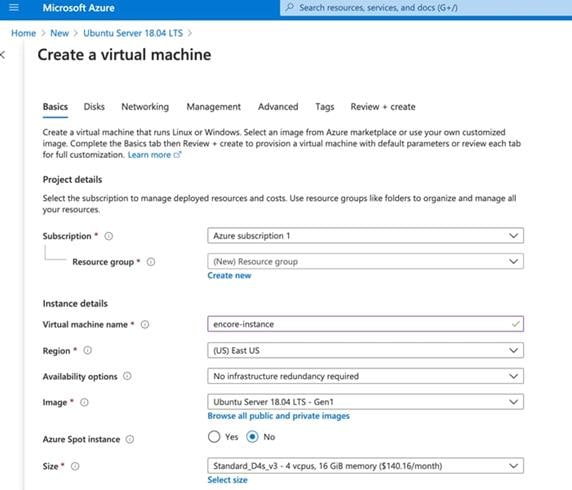572x490 pixels.
Task: Show info tooltip for Resource group
Action: [151, 262]
